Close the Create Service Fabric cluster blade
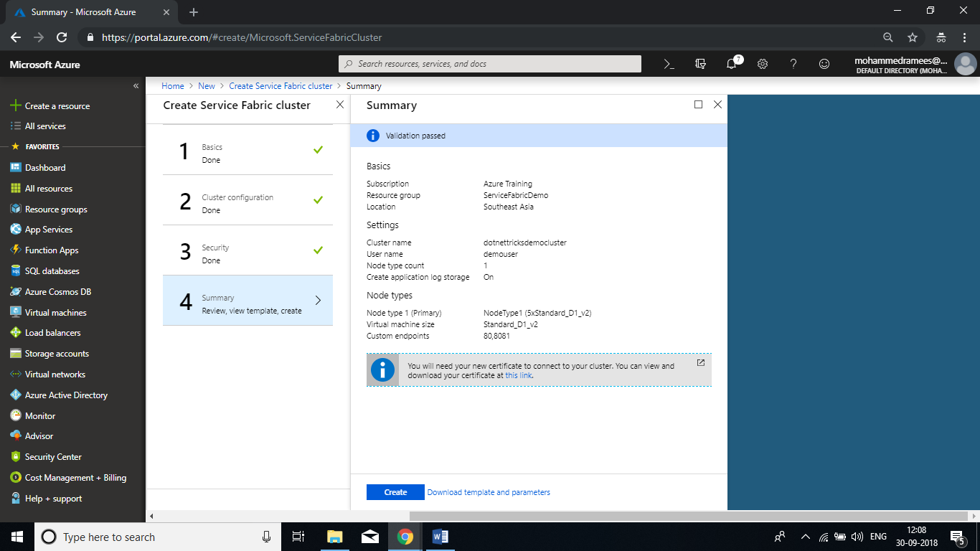The height and width of the screenshot is (551, 980). point(340,105)
